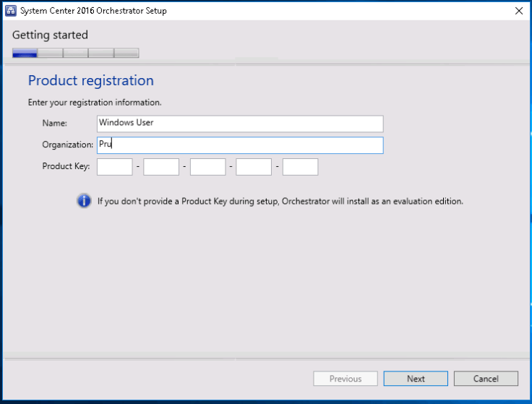Click the Orchestrator Setup title bar icon
The width and height of the screenshot is (532, 404).
coord(11,11)
